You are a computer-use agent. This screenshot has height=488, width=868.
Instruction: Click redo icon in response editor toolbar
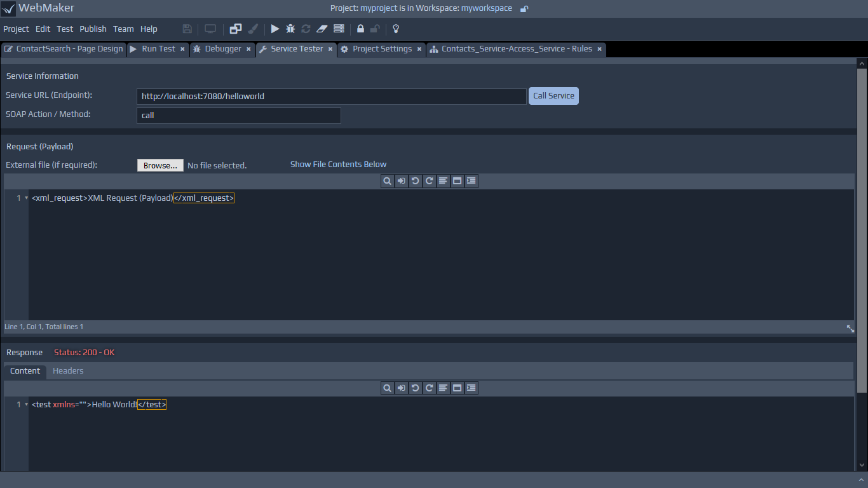click(x=429, y=388)
